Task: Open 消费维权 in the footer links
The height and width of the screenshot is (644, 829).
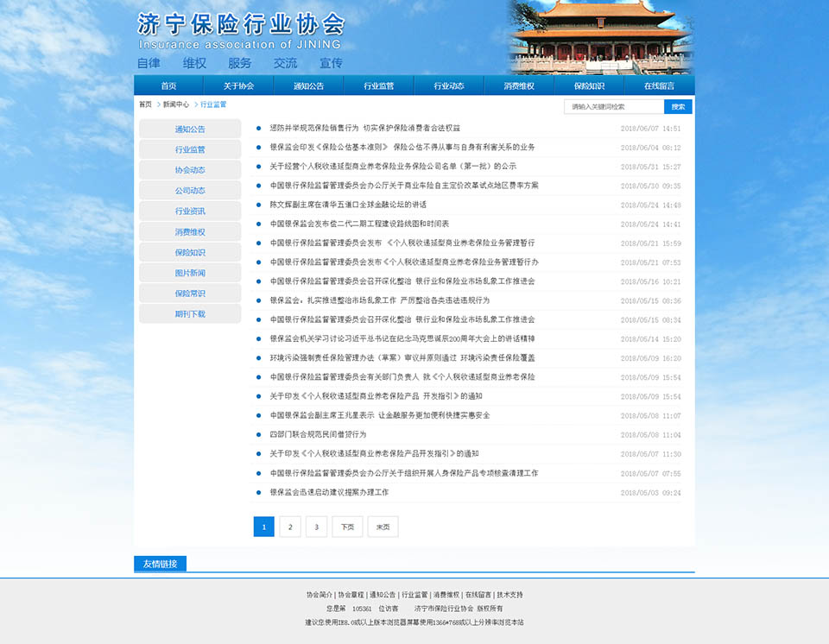Action: pyautogui.click(x=446, y=595)
